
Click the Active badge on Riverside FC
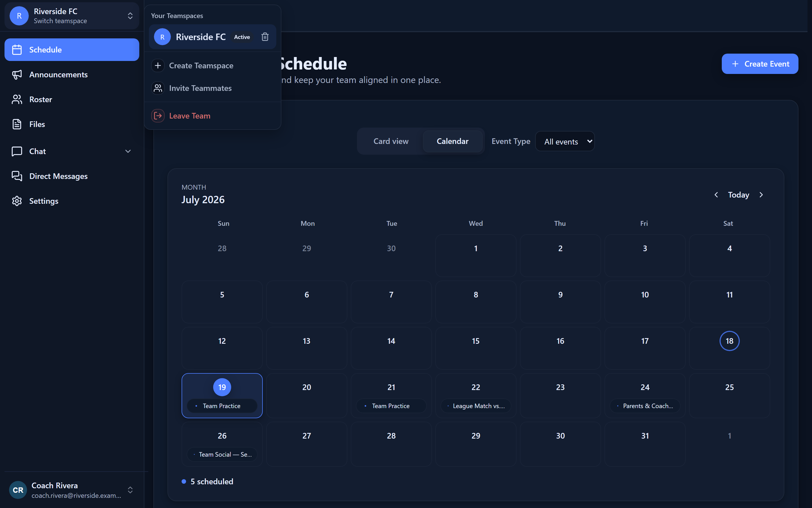[x=242, y=37]
